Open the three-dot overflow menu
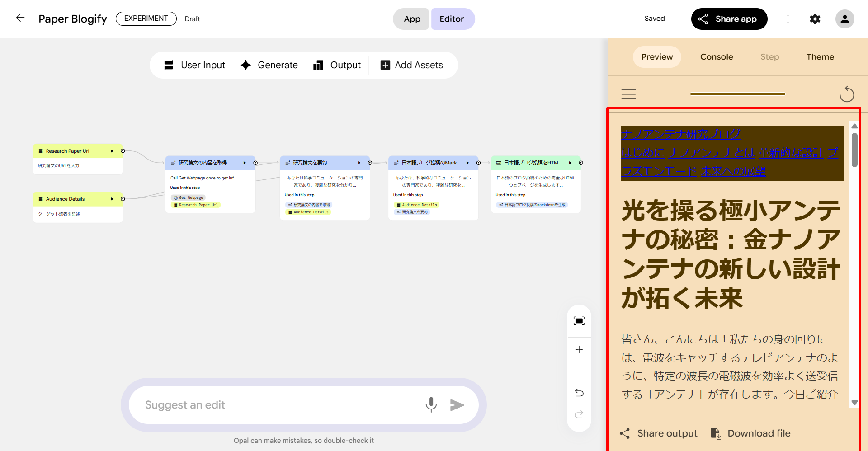The image size is (868, 451). tap(788, 19)
